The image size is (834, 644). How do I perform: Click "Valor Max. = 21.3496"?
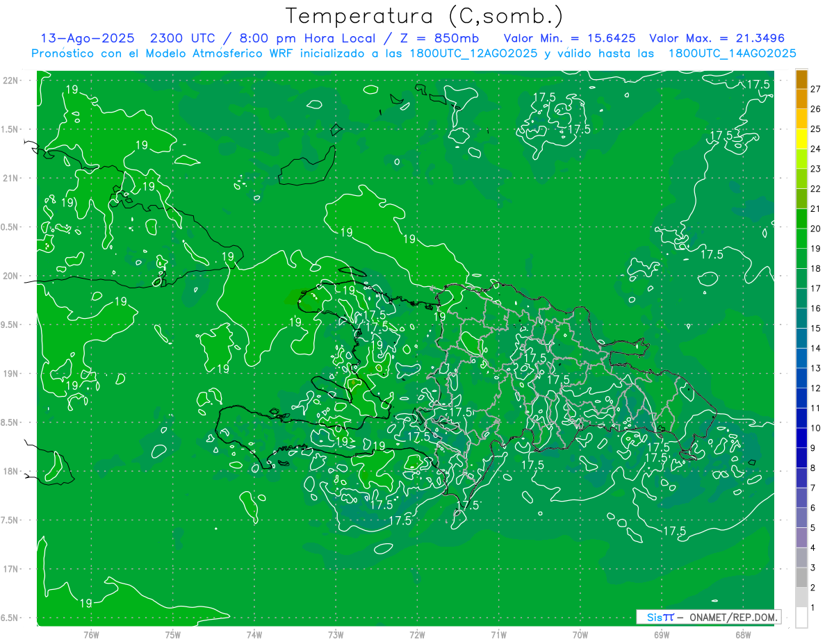[x=717, y=38]
